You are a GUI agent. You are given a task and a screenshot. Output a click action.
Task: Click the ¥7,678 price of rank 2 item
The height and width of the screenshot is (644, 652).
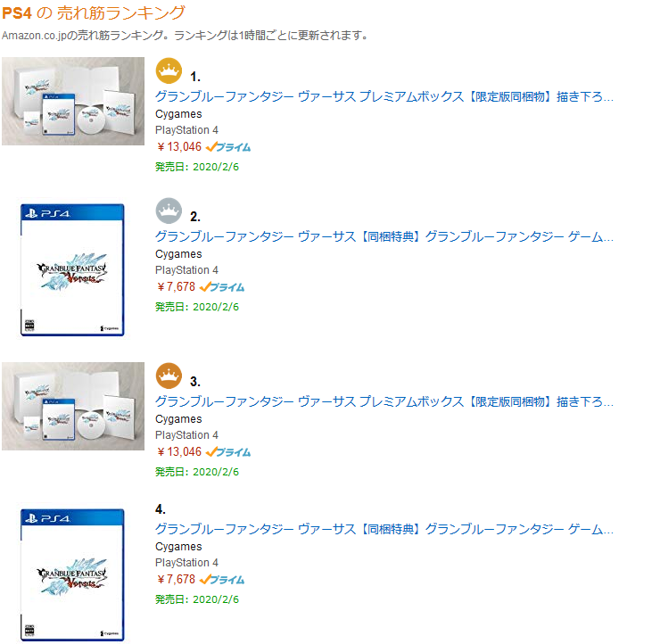click(x=177, y=287)
